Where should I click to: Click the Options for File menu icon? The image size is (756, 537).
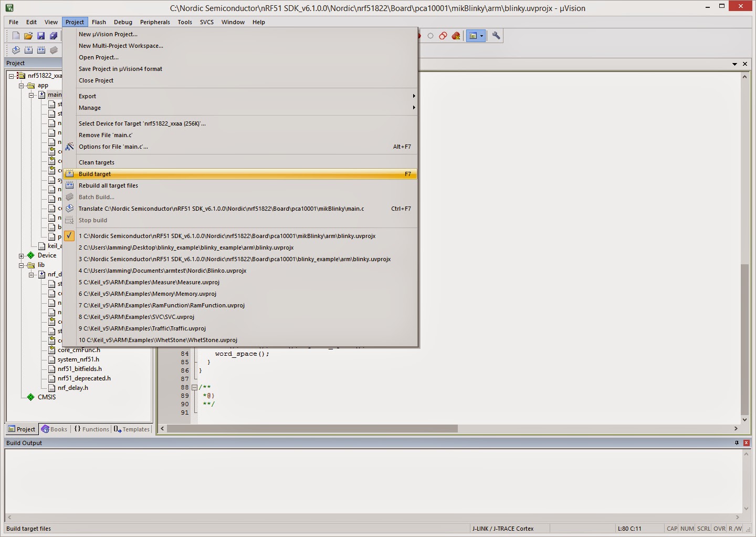coord(69,147)
